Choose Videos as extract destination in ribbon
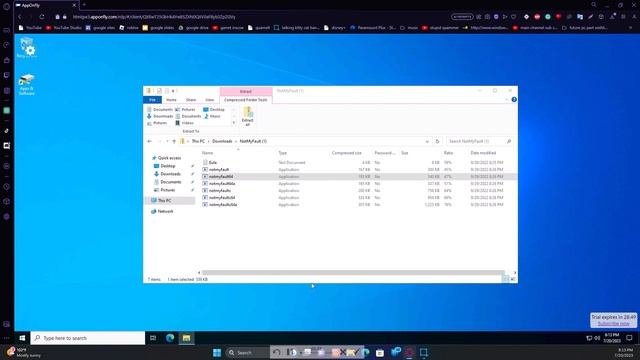 point(184,123)
